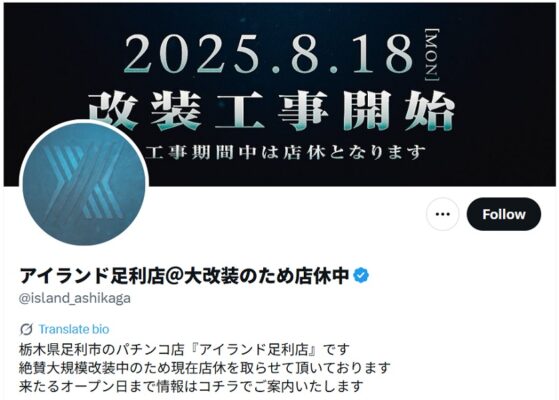Click the 改装工事開始 banner headline
This screenshot has height=400, width=559.
pyautogui.click(x=271, y=111)
